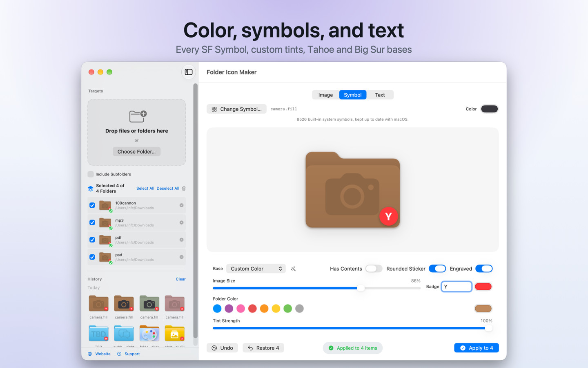Select the color palette folder in History
Viewport: 588px width, 368px height.
point(149,333)
